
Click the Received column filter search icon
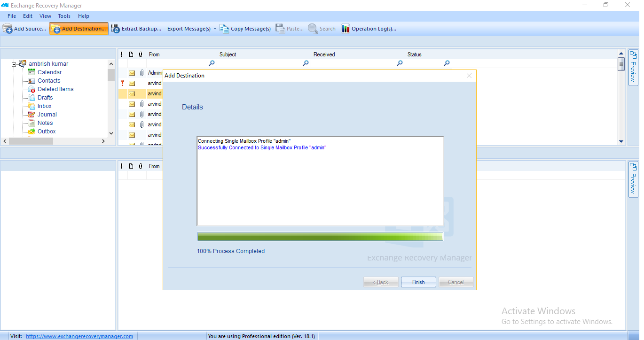pyautogui.click(x=400, y=63)
